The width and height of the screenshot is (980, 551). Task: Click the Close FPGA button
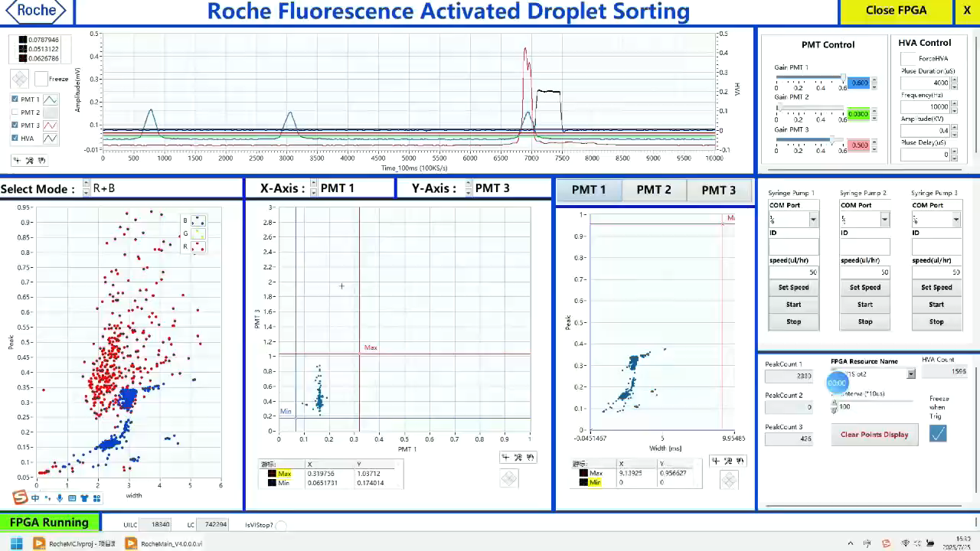pos(897,11)
